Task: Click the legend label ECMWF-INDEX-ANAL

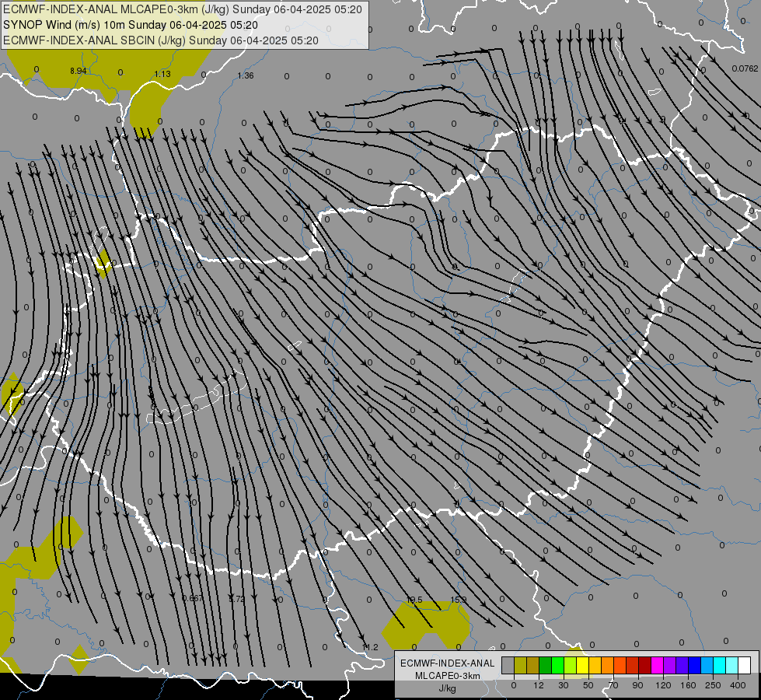Action: [x=448, y=663]
